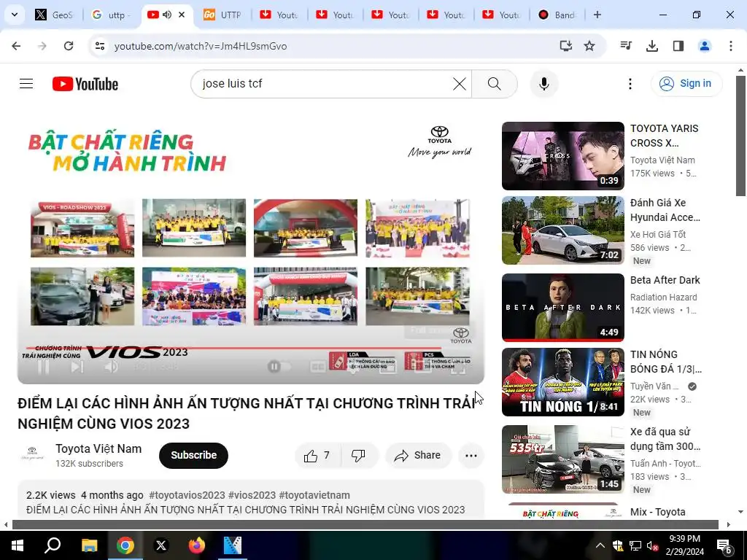Open Chrome side panel
The height and width of the screenshot is (560, 747).
pos(678,46)
